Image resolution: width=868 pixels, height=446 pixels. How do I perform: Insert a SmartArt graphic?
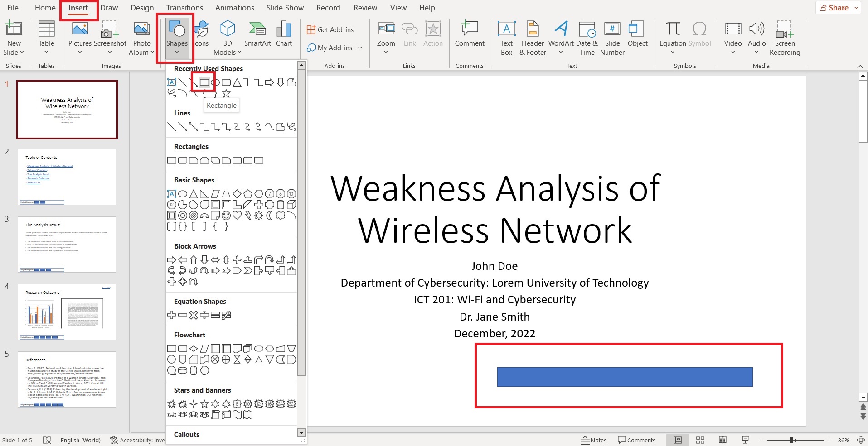tap(257, 34)
